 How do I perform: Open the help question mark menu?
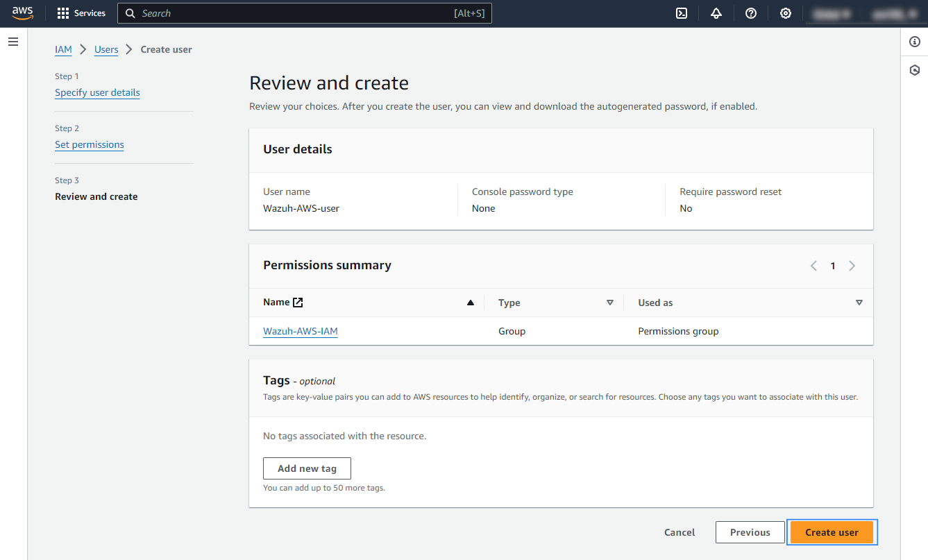tap(751, 13)
